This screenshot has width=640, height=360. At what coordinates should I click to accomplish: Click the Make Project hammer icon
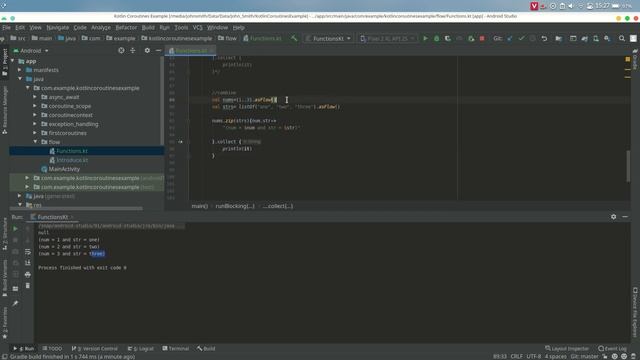tap(294, 38)
